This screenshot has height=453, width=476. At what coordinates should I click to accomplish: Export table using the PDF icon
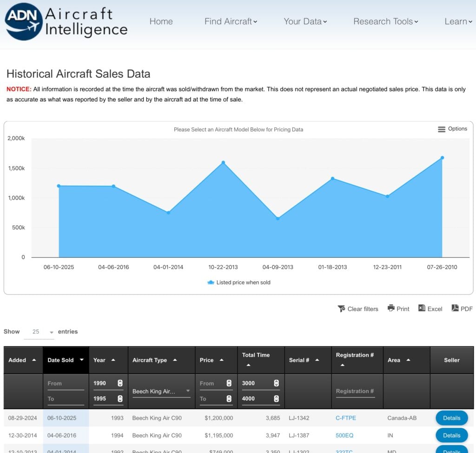click(x=455, y=308)
